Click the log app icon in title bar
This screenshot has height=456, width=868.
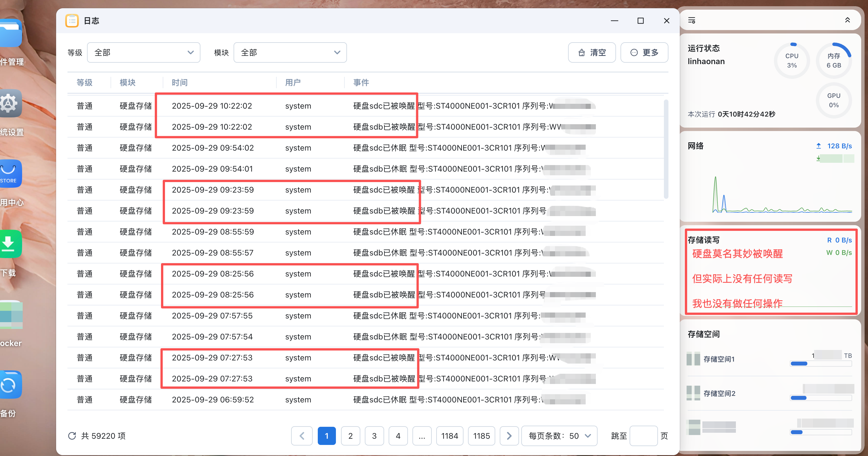pos(72,21)
